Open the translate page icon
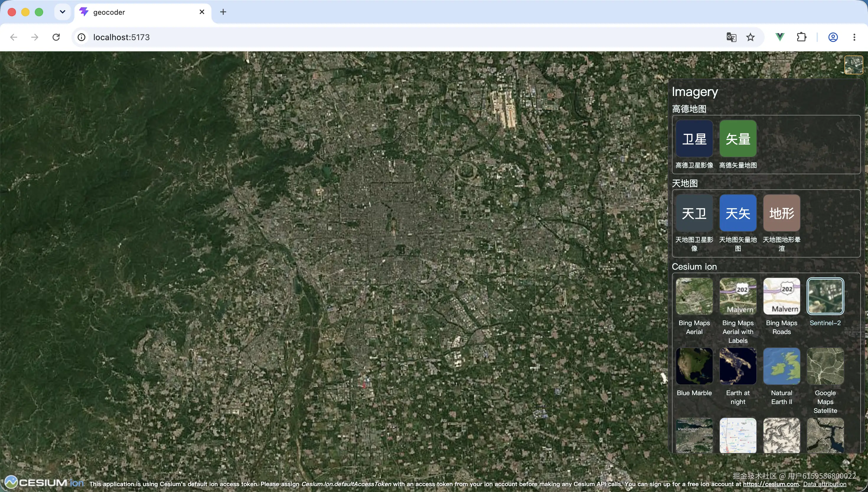This screenshot has width=868, height=492. 731,37
